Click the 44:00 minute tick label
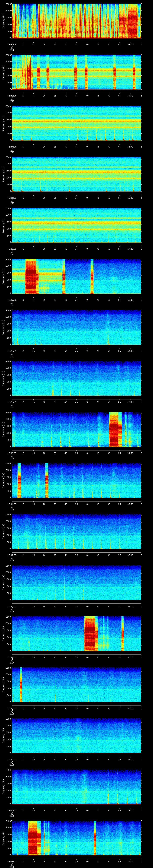153x868 pixels. click(130, 606)
